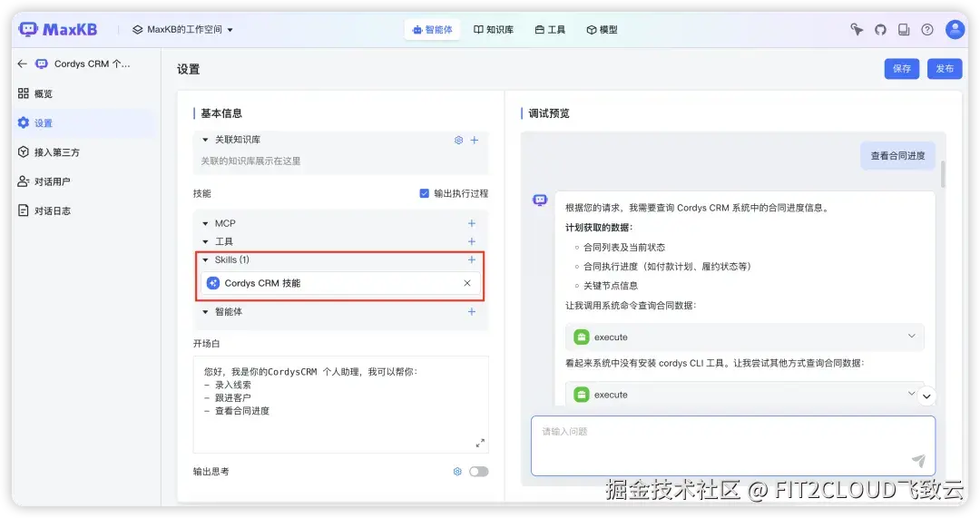Collapse the MCP section
This screenshot has height=518, width=980.
(205, 223)
